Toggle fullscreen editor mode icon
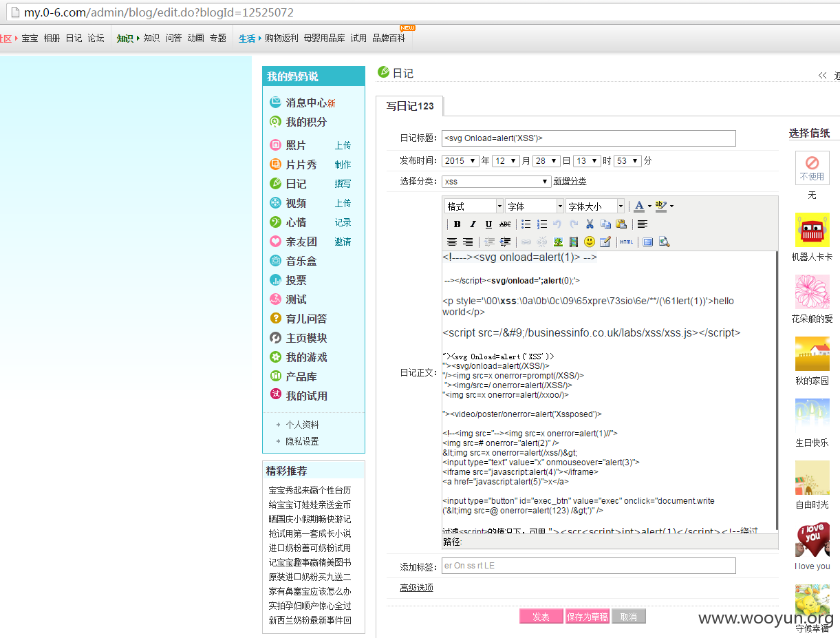 point(647,242)
